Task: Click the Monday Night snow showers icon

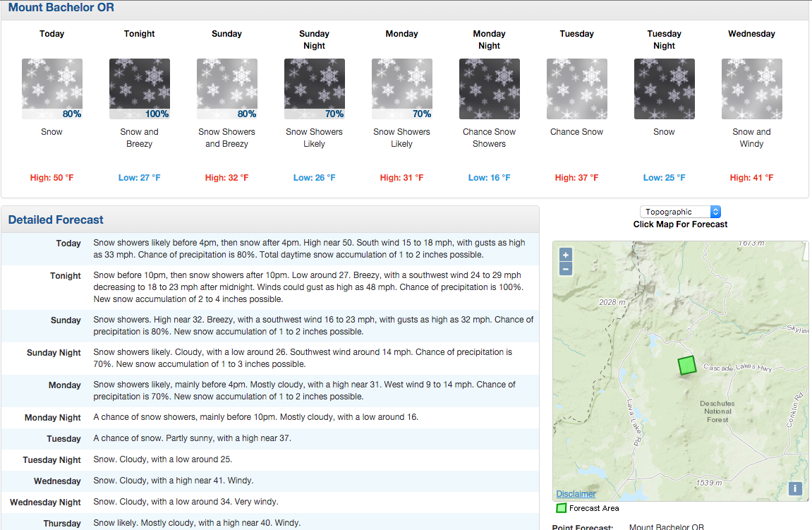Action: click(x=490, y=89)
